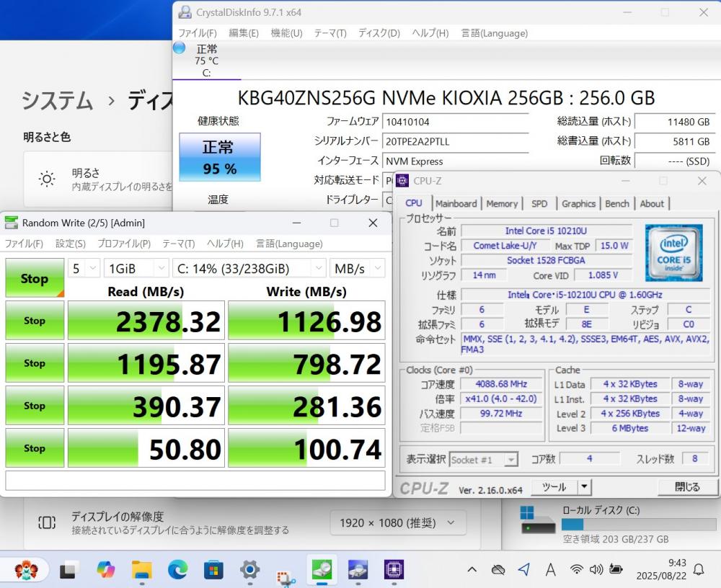The width and height of the screenshot is (721, 588).
Task: Switch to CPU-Z Memory tab
Action: 502,204
